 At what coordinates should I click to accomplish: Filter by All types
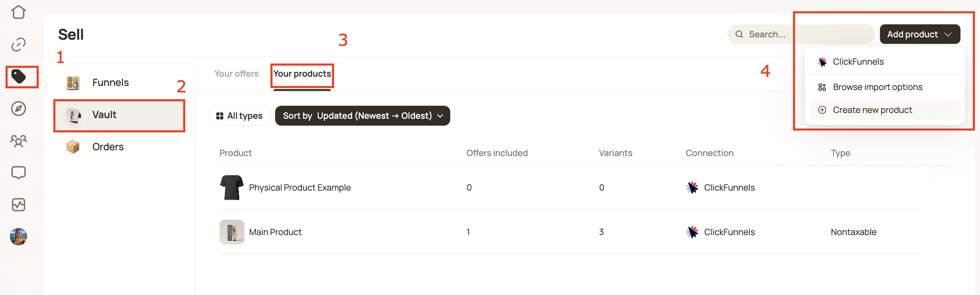[240, 116]
